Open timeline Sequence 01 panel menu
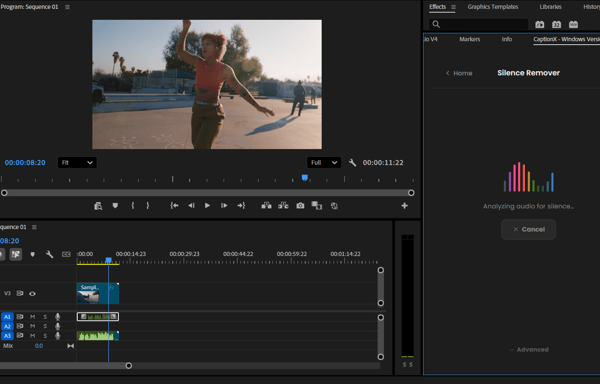600x384 pixels. (34, 227)
